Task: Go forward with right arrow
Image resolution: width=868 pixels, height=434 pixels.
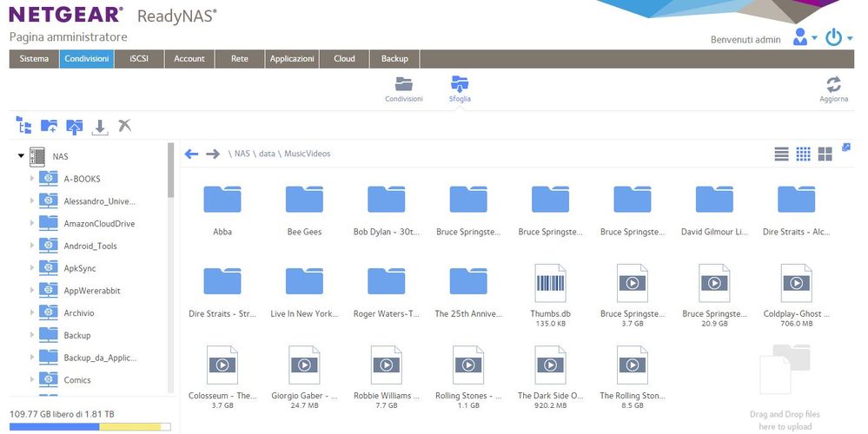Action: 213,154
